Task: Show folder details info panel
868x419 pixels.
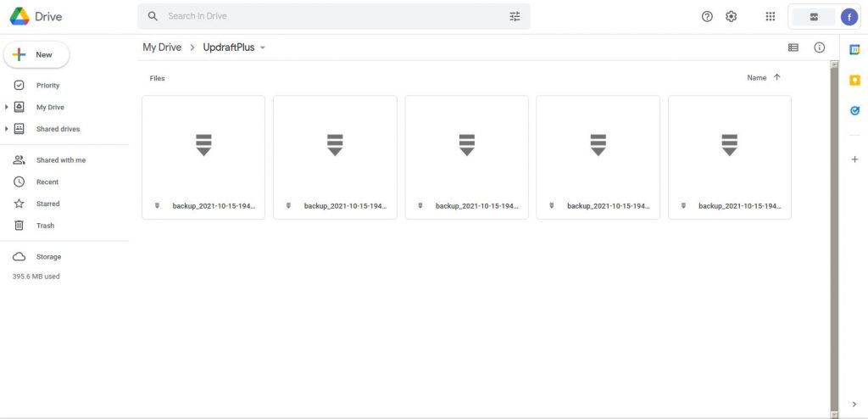Action: point(820,47)
